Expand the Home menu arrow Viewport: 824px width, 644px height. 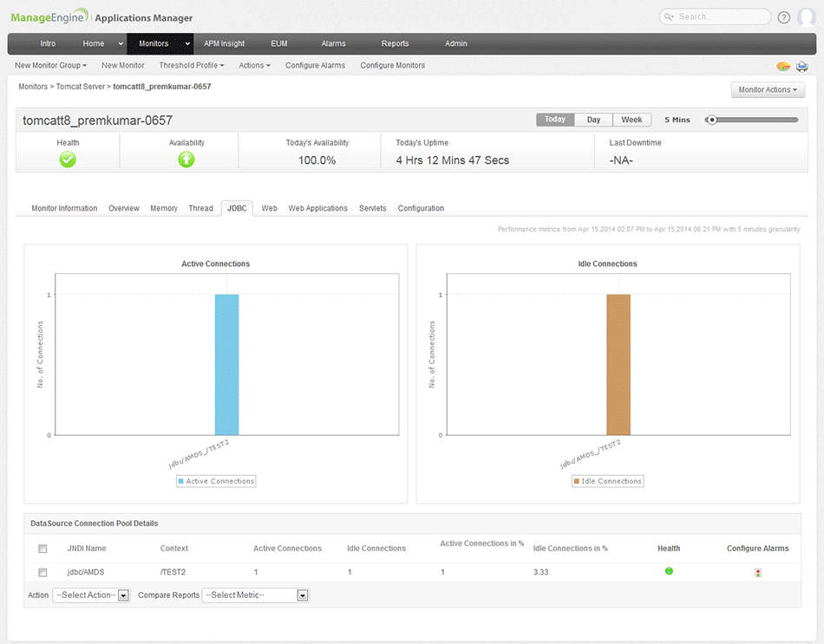pyautogui.click(x=121, y=43)
